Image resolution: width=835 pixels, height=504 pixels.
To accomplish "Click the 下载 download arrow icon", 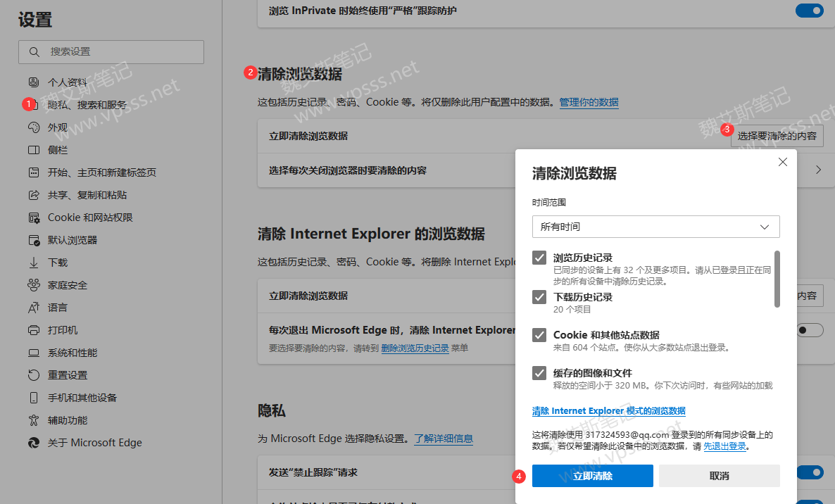I will (34, 263).
